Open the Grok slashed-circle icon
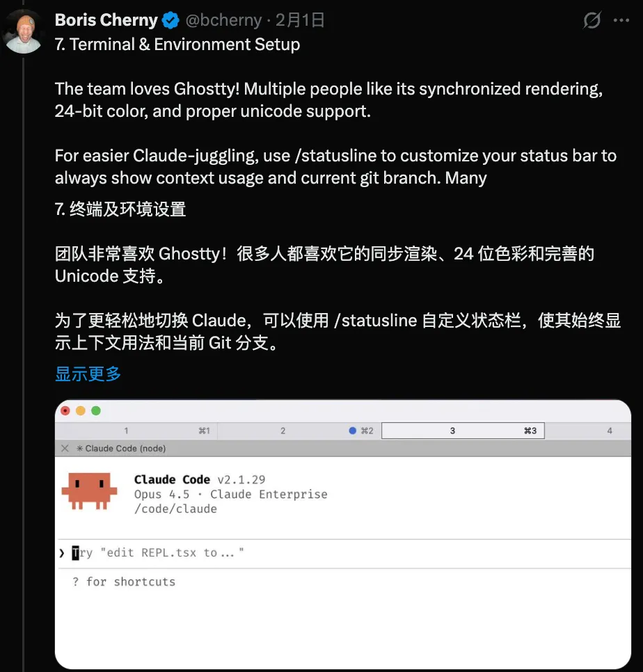 (592, 20)
